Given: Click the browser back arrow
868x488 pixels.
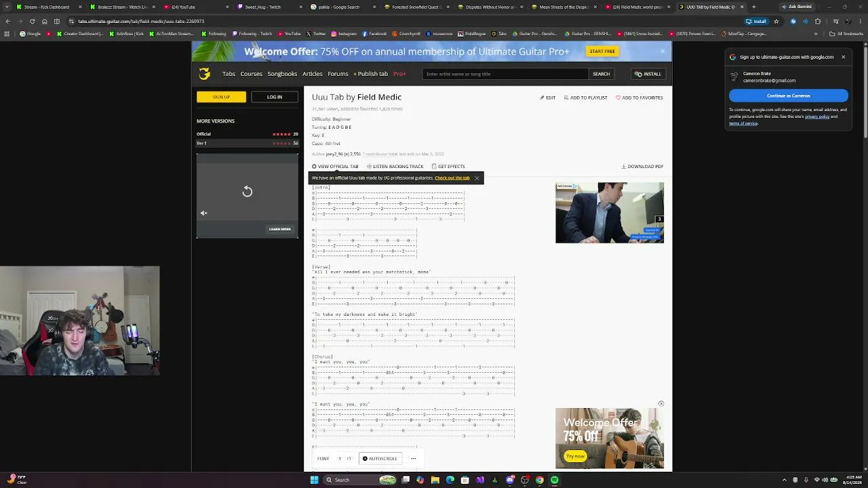Looking at the screenshot, I should pos(7,21).
